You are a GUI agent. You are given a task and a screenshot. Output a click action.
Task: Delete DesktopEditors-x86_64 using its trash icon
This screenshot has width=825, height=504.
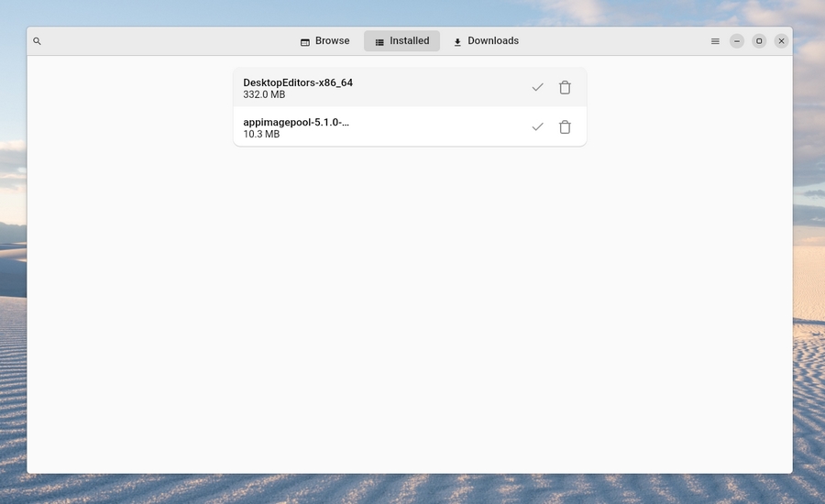tap(565, 87)
